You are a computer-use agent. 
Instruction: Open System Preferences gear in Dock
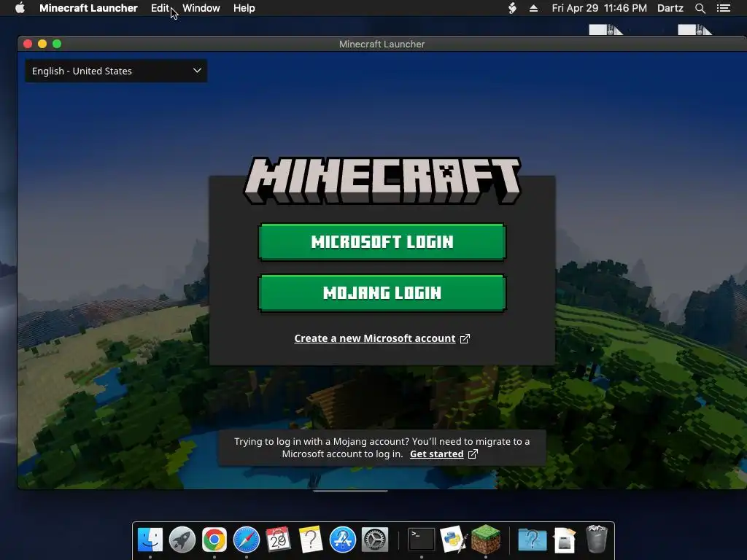(375, 540)
